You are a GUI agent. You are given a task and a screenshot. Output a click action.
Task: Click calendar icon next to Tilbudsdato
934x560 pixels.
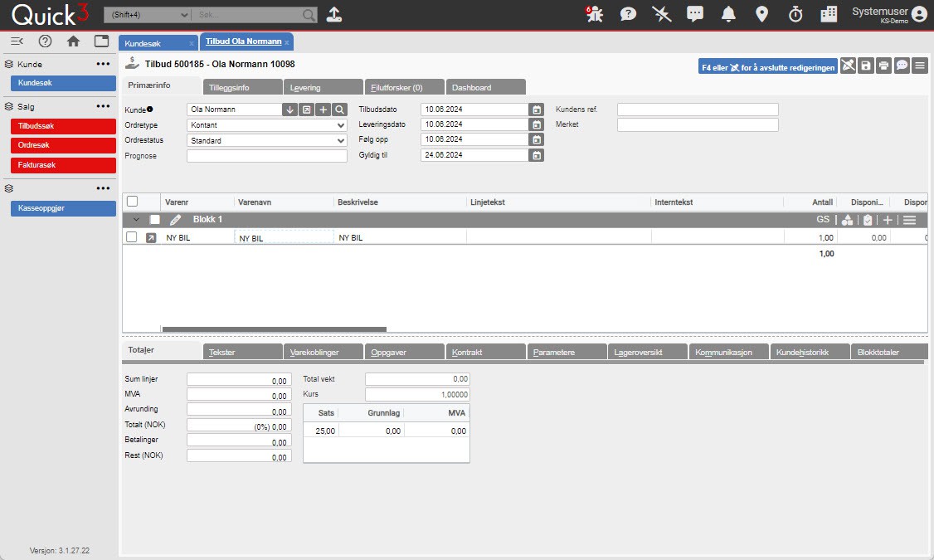pos(537,110)
